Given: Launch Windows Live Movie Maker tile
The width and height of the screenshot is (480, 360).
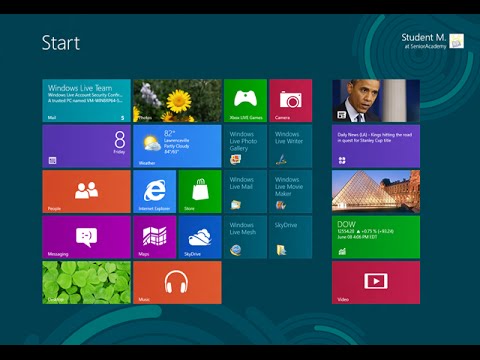Looking at the screenshot, I should (291, 191).
